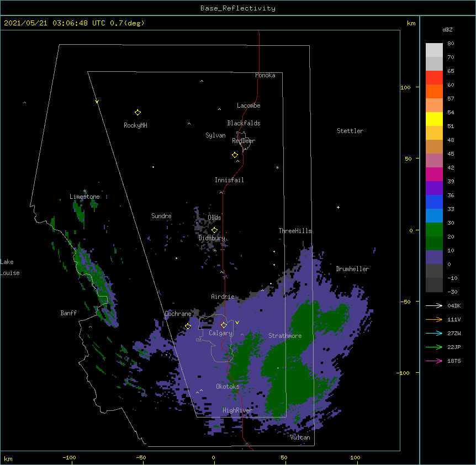Click the yellow 54–51 dBZ swatch
The height and width of the screenshot is (465, 476).
pos(434,119)
